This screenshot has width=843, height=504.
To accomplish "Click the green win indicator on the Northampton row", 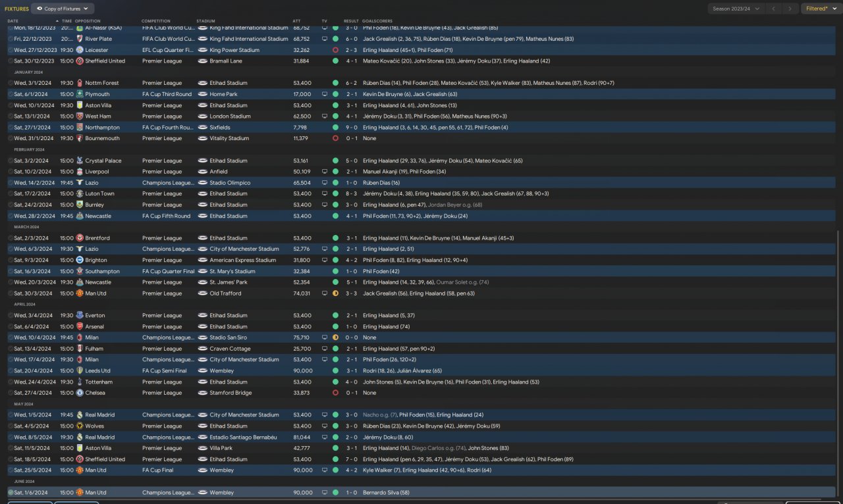I will click(335, 128).
